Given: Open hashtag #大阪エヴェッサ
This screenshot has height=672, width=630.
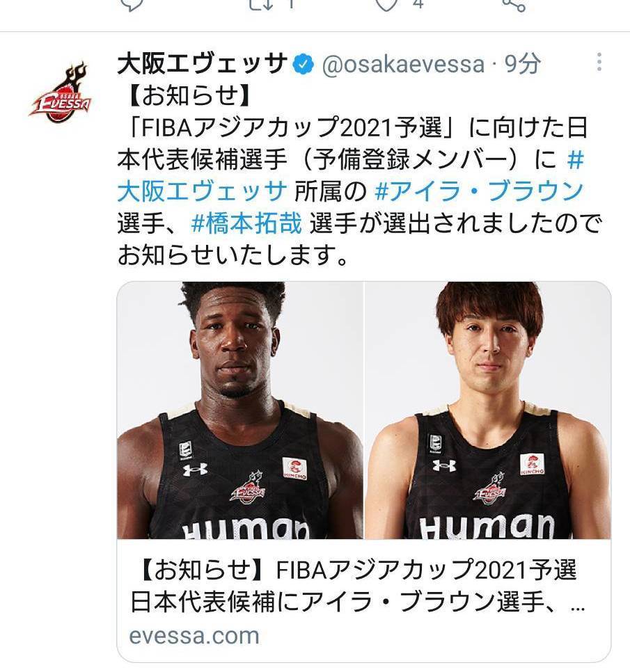Looking at the screenshot, I should pyautogui.click(x=350, y=175).
